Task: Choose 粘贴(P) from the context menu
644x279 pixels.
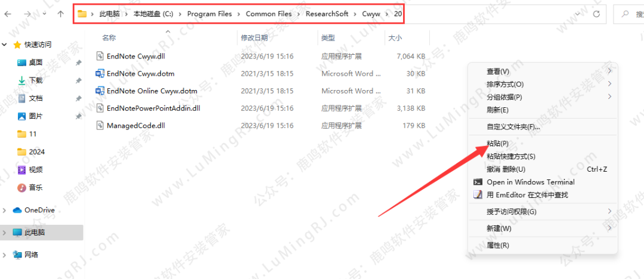Action: 497,144
